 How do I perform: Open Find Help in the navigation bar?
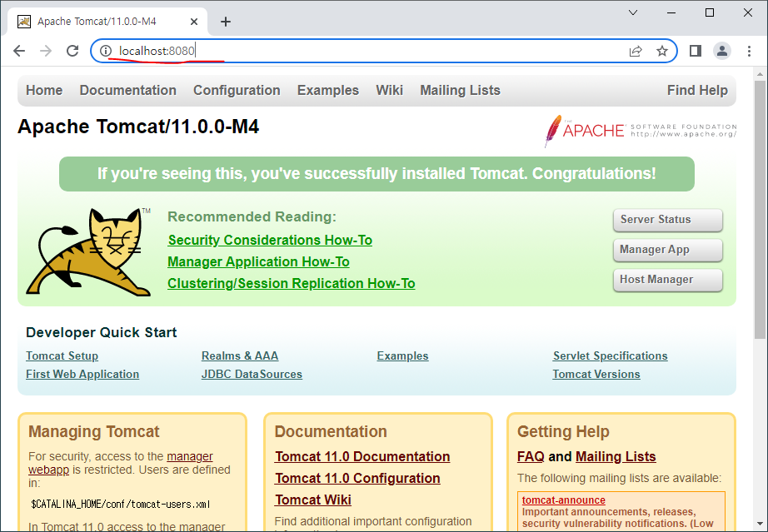pos(697,91)
